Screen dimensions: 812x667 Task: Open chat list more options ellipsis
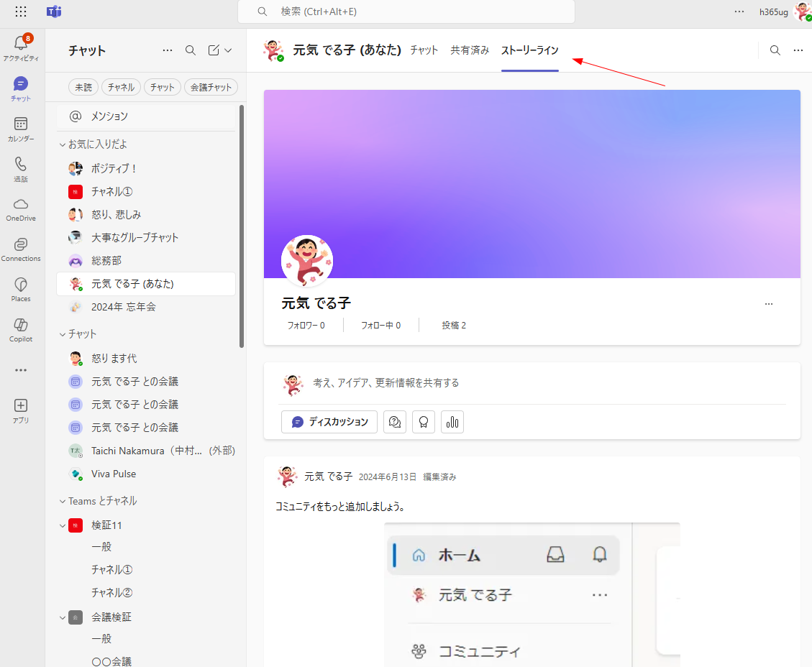click(168, 50)
